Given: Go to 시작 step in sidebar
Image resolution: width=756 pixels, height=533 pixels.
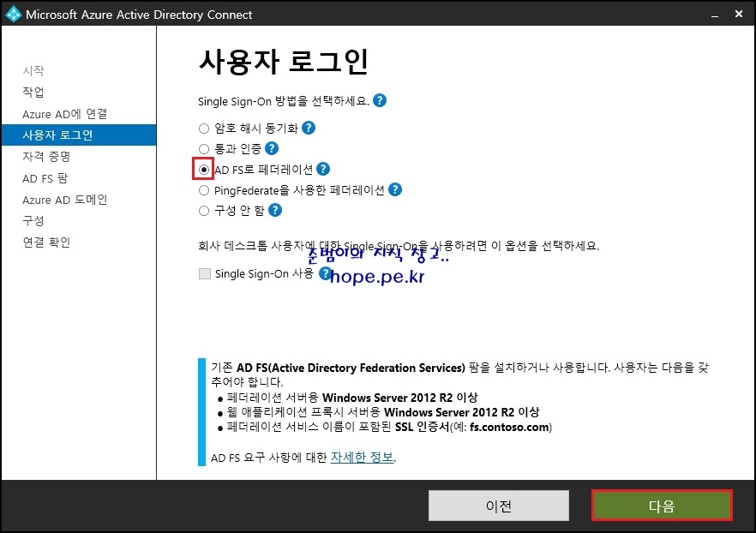Looking at the screenshot, I should [x=33, y=71].
